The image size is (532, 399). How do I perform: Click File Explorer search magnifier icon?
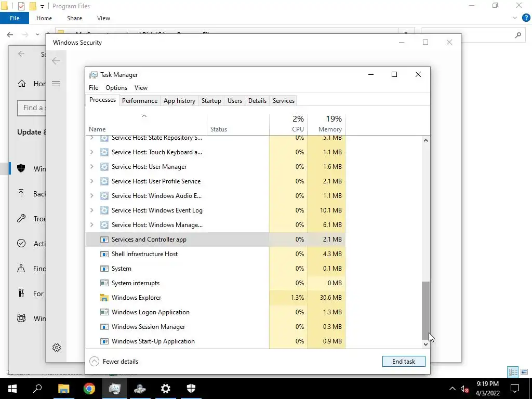(x=518, y=35)
